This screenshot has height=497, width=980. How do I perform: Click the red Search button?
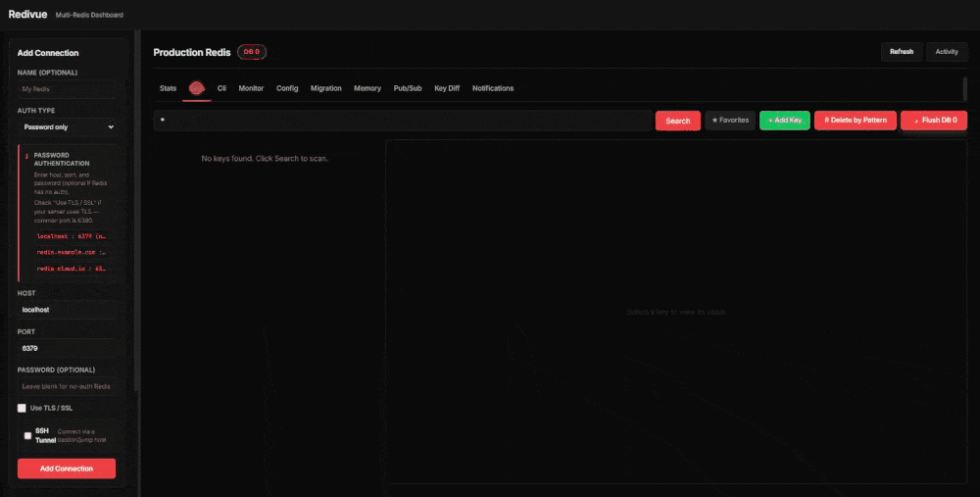[677, 121]
